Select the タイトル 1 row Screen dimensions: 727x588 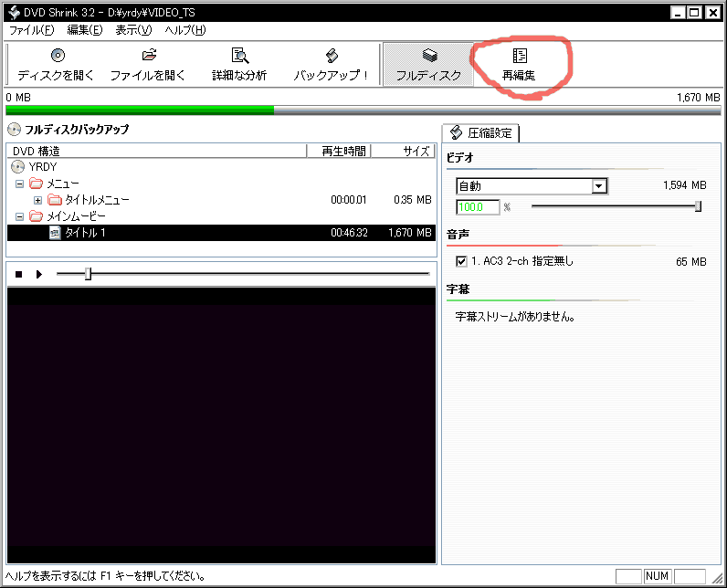pos(221,233)
